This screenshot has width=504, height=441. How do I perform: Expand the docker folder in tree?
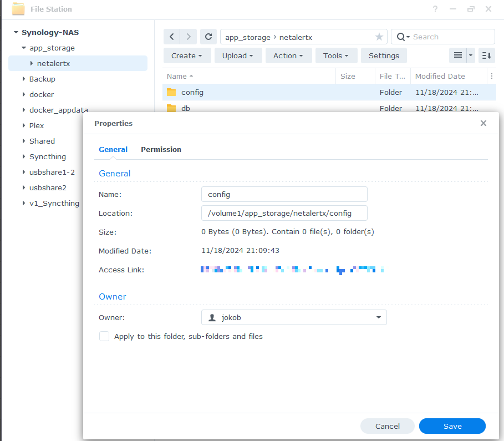[x=24, y=94]
